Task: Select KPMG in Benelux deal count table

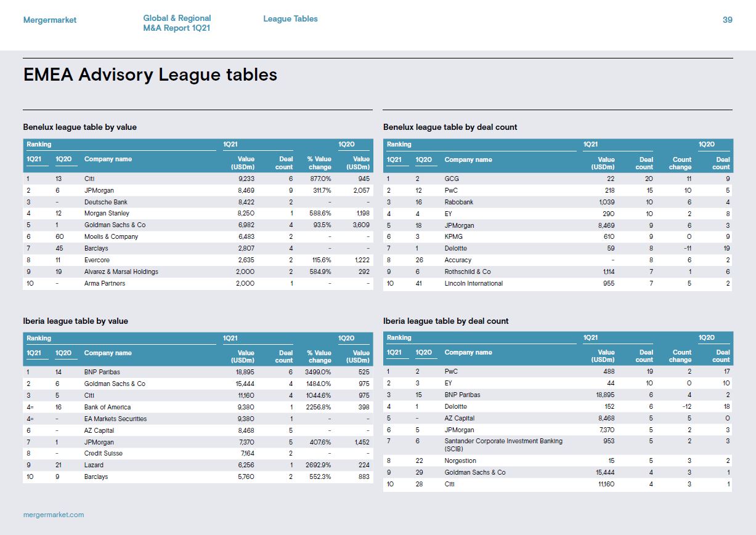Action: click(453, 237)
